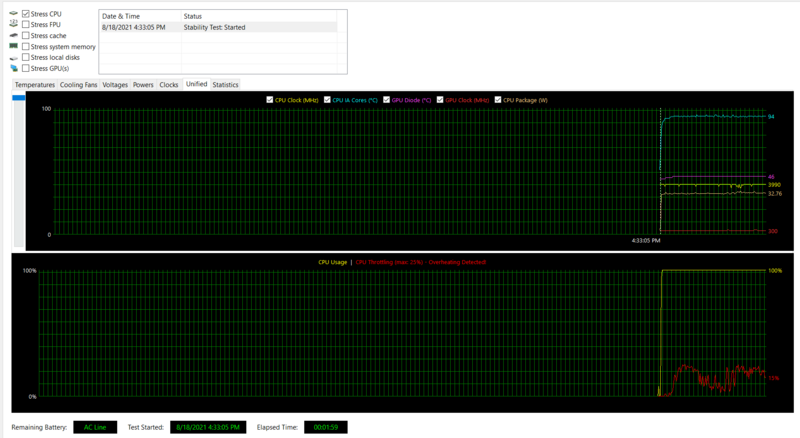
Task: Open the Cooling Fans tab
Action: [x=78, y=85]
